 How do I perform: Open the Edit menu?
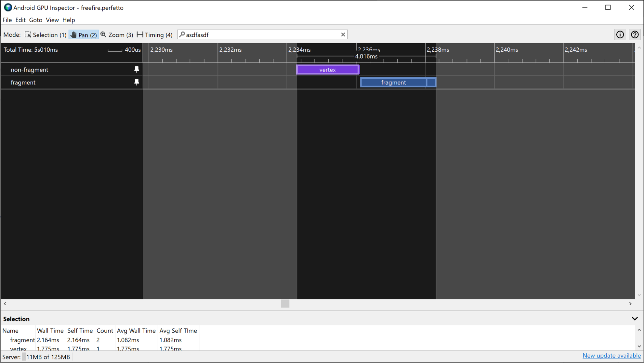(x=20, y=20)
